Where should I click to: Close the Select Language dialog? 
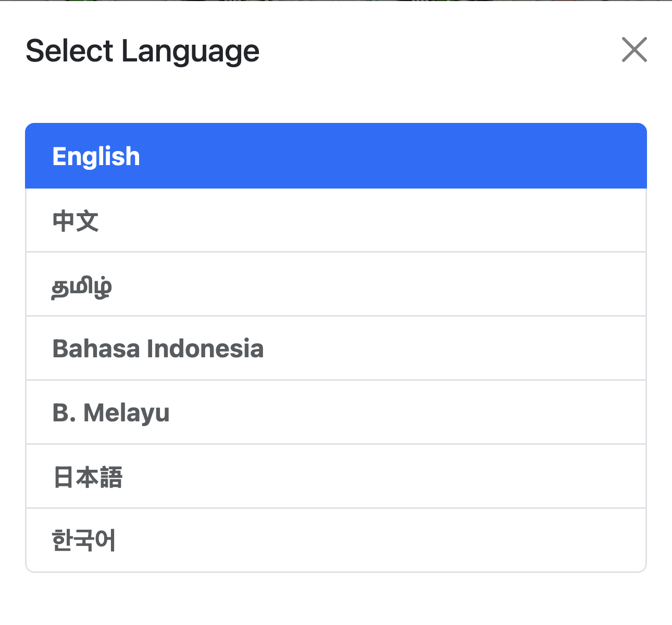tap(634, 51)
